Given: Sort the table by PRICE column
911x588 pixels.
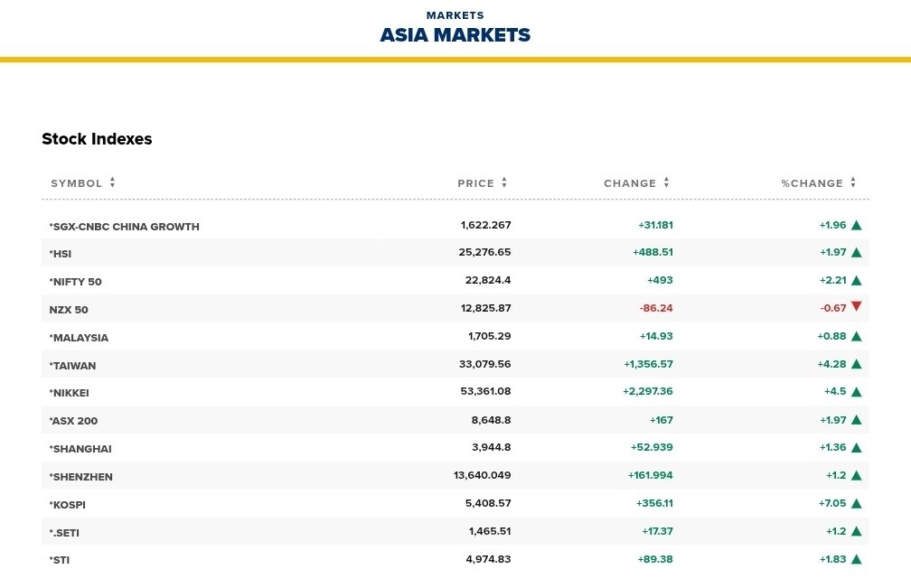Looking at the screenshot, I should pos(475,183).
